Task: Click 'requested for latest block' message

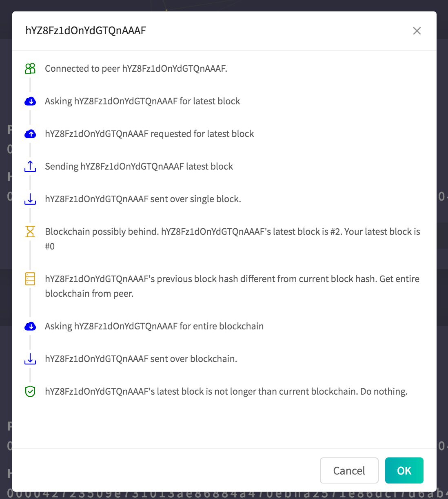Action: point(149,134)
